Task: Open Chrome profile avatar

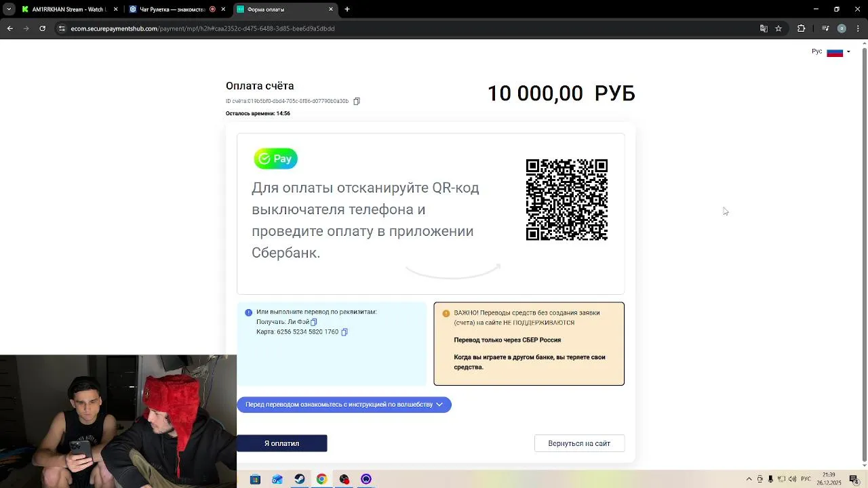Action: pyautogui.click(x=842, y=28)
